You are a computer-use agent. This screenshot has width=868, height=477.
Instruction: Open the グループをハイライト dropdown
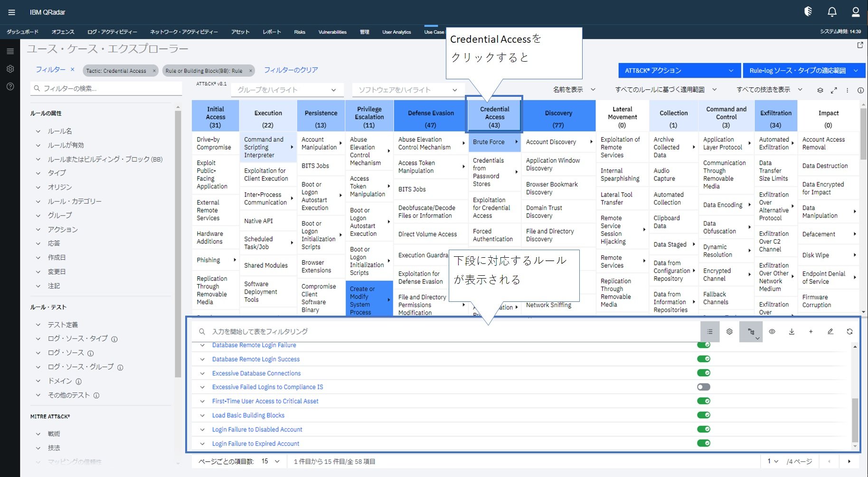point(287,90)
